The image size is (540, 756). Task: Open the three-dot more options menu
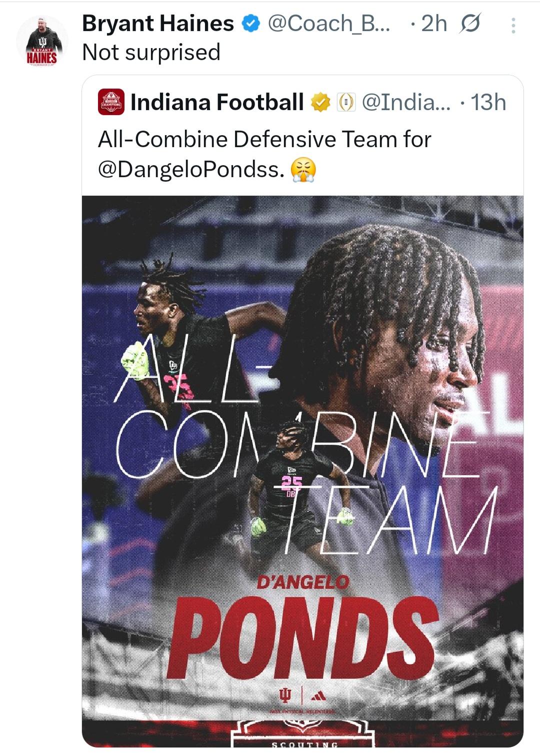coord(513,26)
